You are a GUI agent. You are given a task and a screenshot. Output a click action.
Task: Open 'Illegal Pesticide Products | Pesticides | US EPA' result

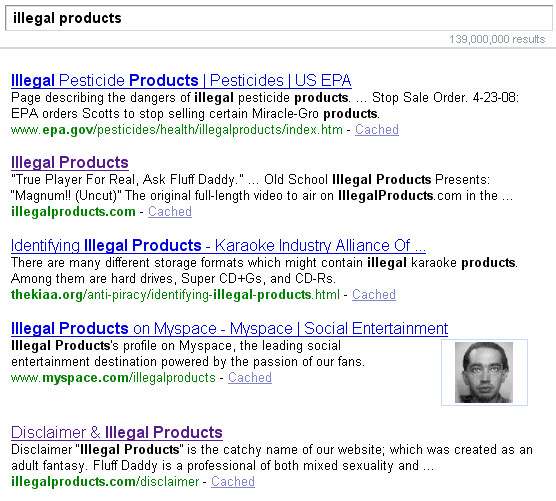[x=181, y=80]
